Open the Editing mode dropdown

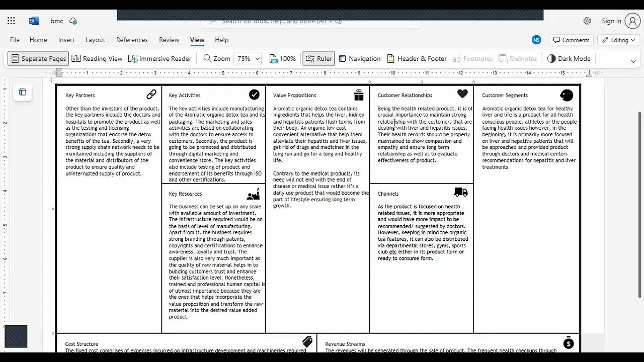click(619, 40)
